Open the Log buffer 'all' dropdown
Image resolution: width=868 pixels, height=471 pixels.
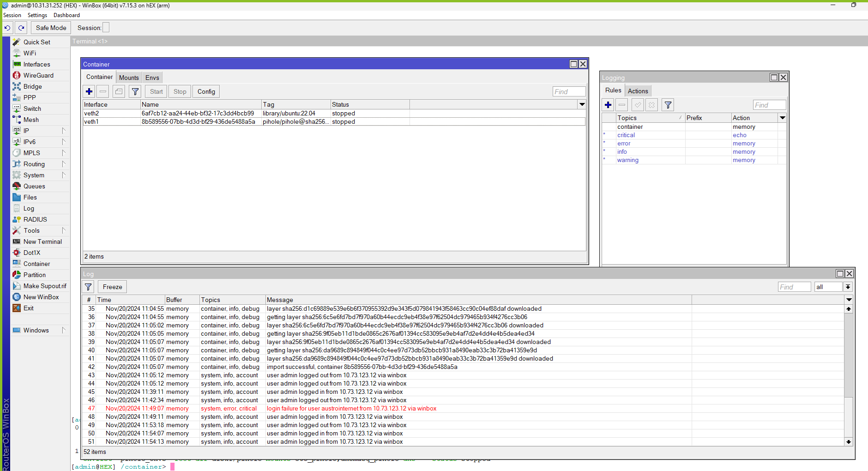point(848,287)
